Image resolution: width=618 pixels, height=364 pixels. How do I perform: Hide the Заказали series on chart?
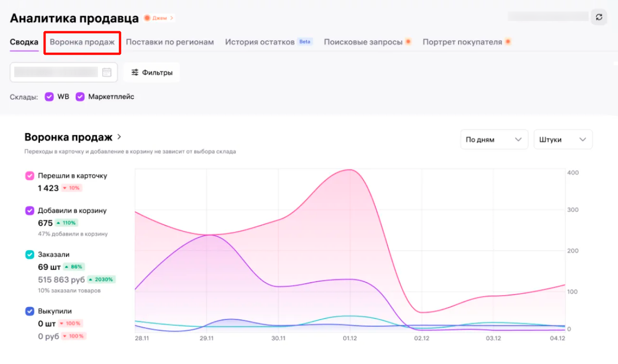tap(29, 254)
